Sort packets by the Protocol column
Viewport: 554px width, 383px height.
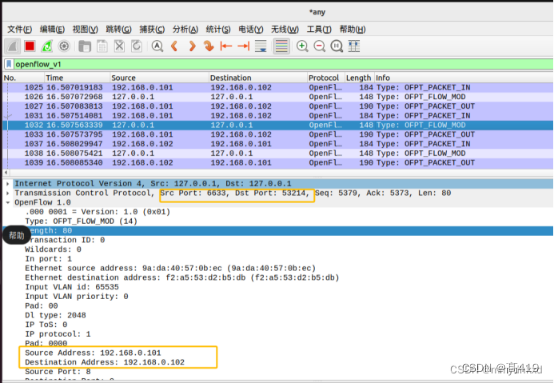[326, 78]
